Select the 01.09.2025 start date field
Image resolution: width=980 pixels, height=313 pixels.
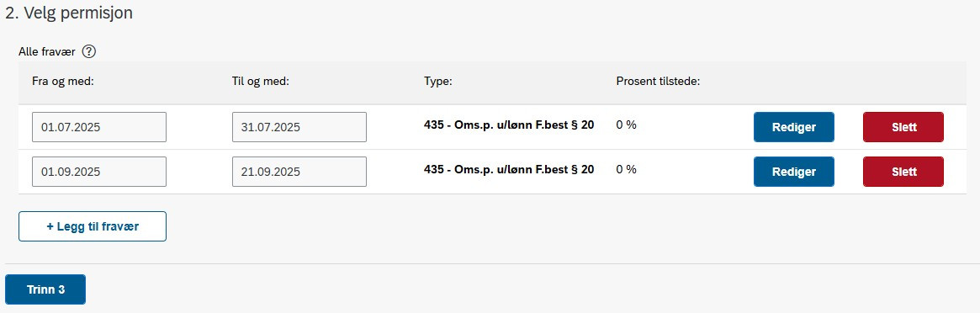pyautogui.click(x=99, y=171)
